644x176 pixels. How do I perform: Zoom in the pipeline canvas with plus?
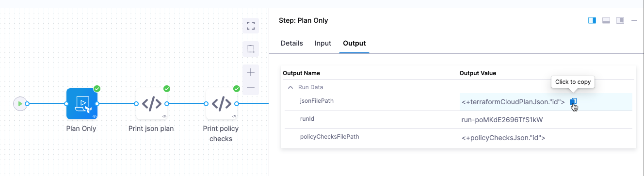coord(251,73)
